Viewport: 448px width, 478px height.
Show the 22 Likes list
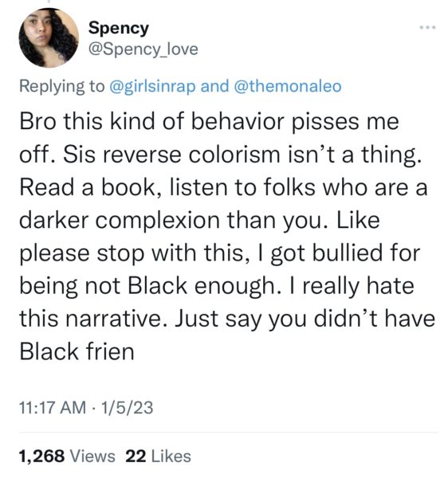[x=159, y=456]
